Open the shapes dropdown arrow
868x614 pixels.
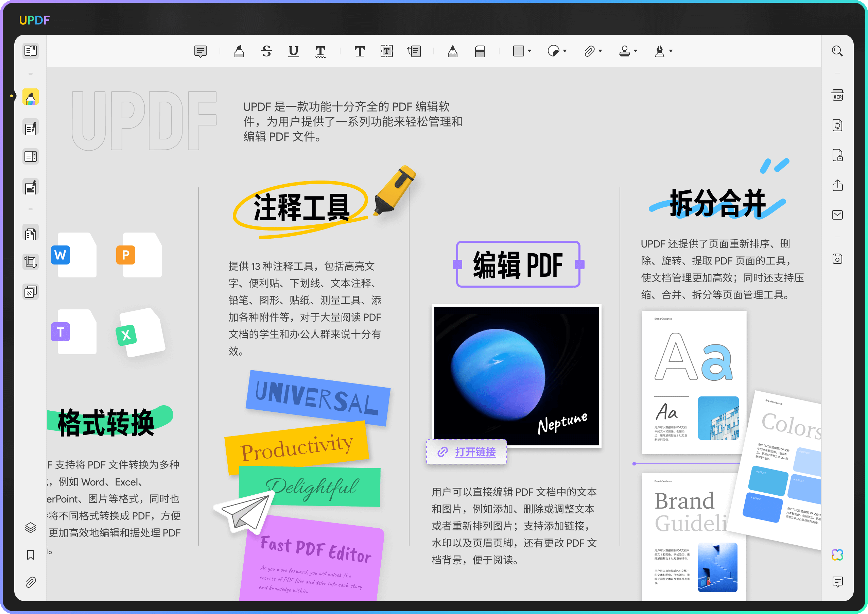530,50
